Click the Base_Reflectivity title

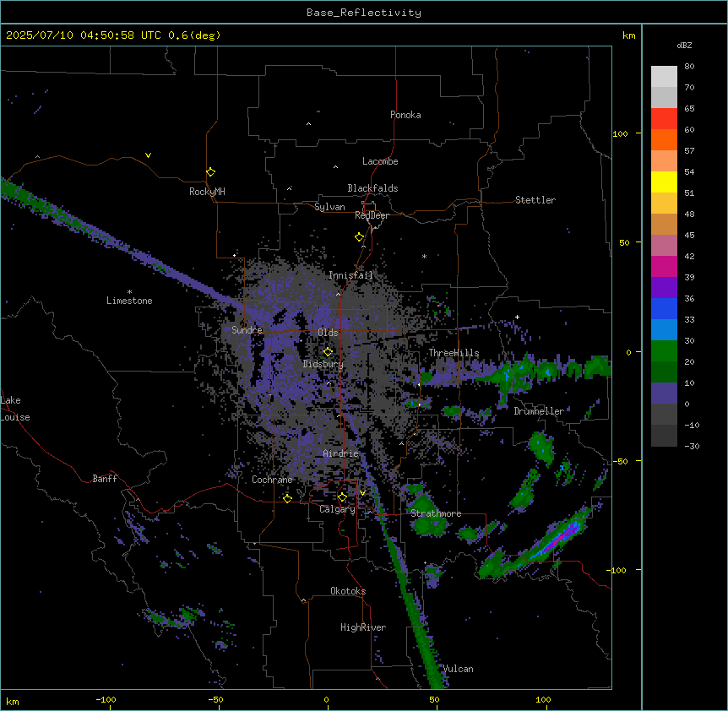tap(364, 13)
